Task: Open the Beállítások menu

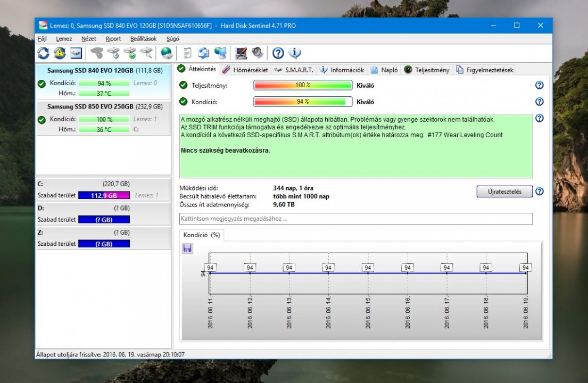Action: pos(143,39)
